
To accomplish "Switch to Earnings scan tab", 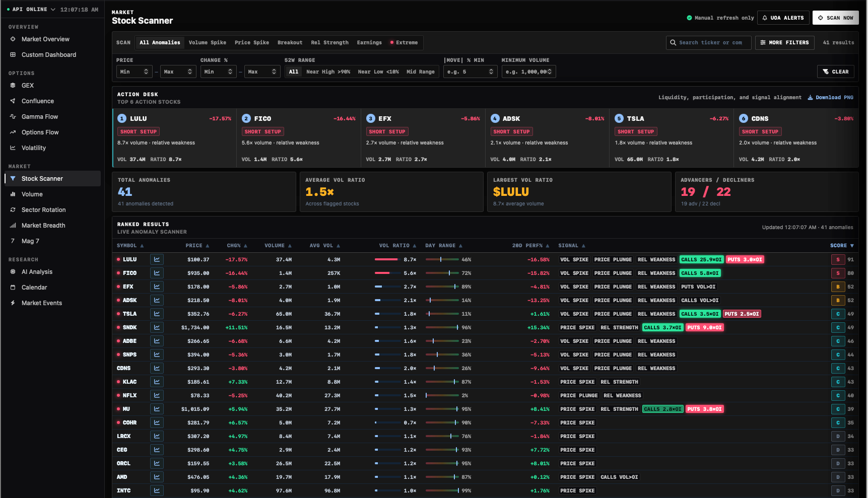I will pos(369,43).
